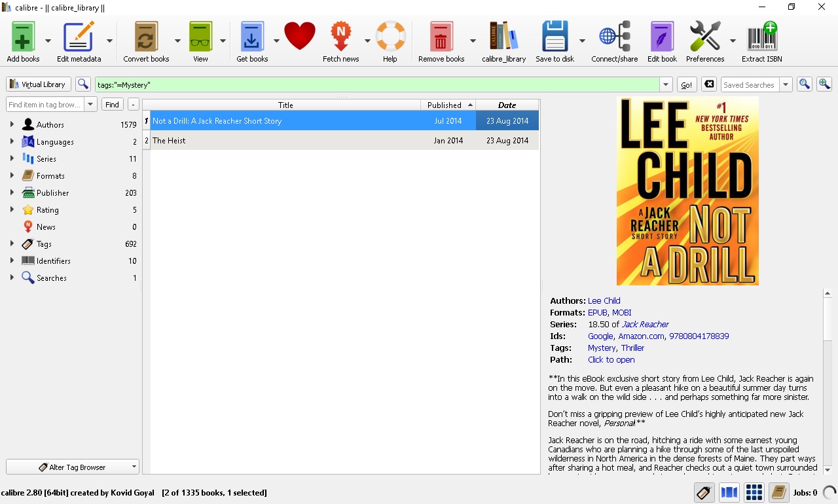This screenshot has width=838, height=504.
Task: Open advanced search magnifier icon
Action: (x=83, y=84)
